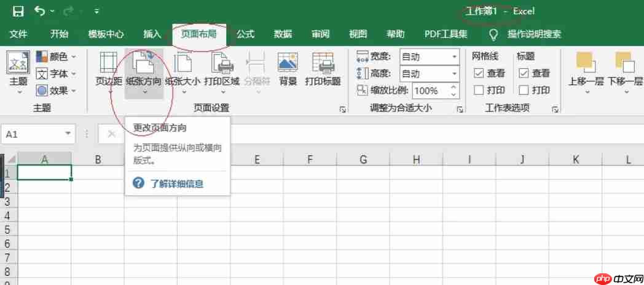Switch to the 插入 tab
The width and height of the screenshot is (644, 285).
point(152,34)
